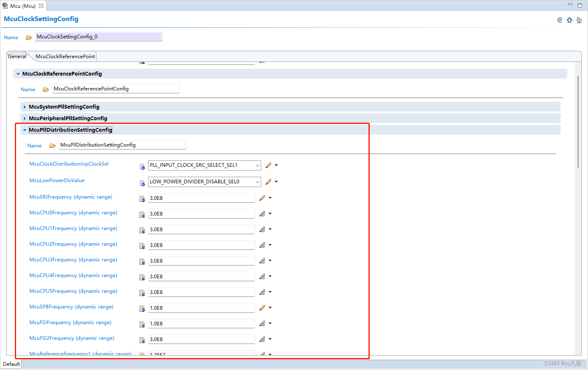Click pencil edit icon for McuSRIFrequency
Viewport: 588px width, 370px height.
262,198
